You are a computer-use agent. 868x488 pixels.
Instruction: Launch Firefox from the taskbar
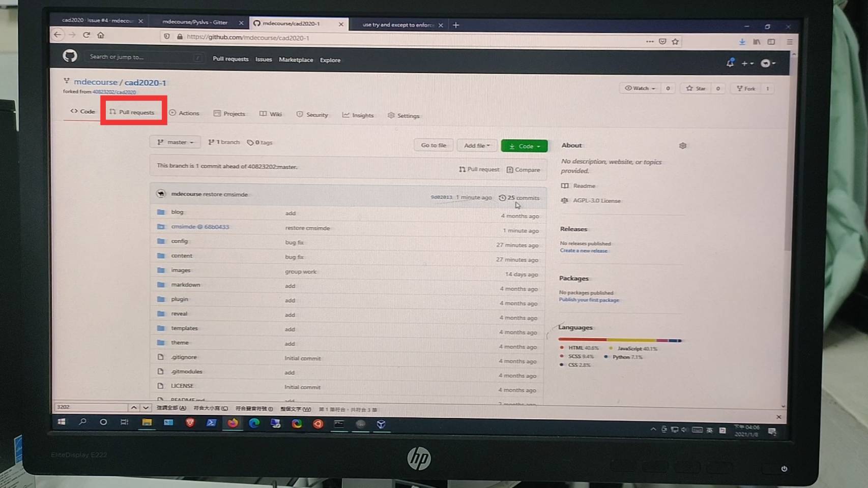[233, 423]
